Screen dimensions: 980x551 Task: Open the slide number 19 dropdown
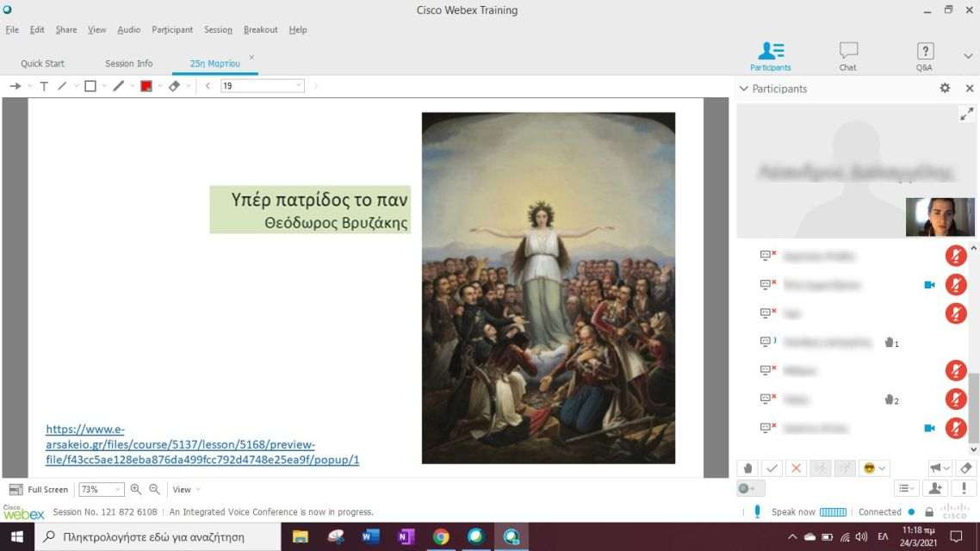(299, 86)
